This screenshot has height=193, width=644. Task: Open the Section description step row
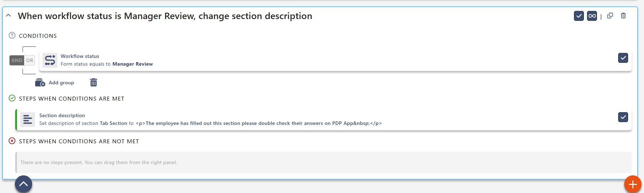pyautogui.click(x=318, y=120)
